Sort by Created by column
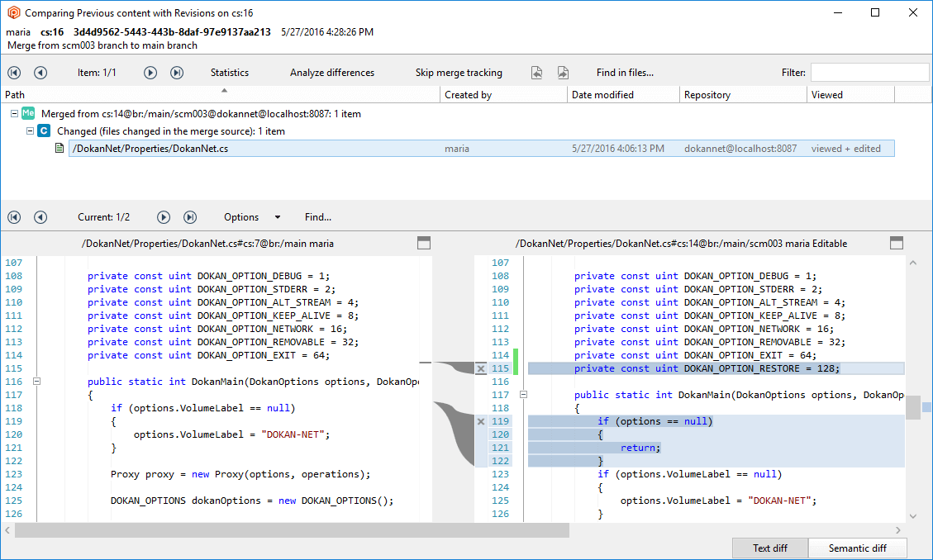 pyautogui.click(x=503, y=94)
